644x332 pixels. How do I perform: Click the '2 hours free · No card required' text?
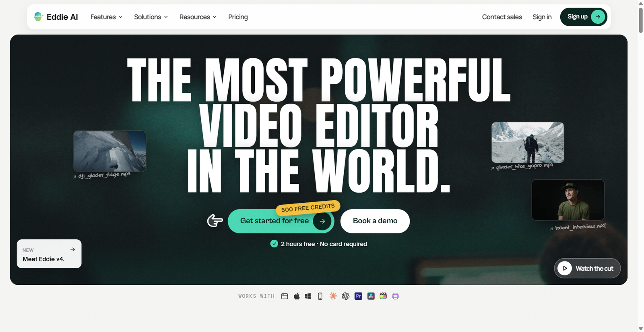(324, 244)
